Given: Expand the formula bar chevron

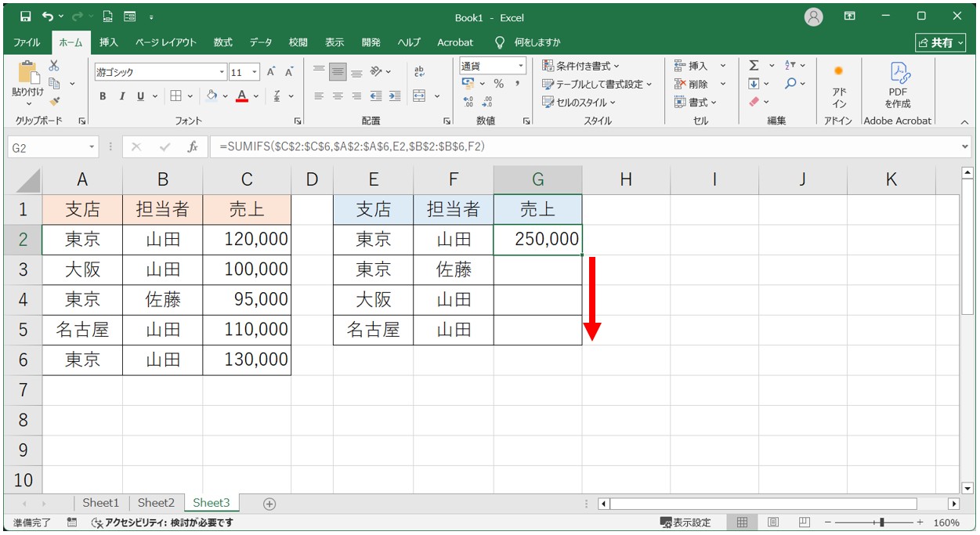Looking at the screenshot, I should (965, 146).
